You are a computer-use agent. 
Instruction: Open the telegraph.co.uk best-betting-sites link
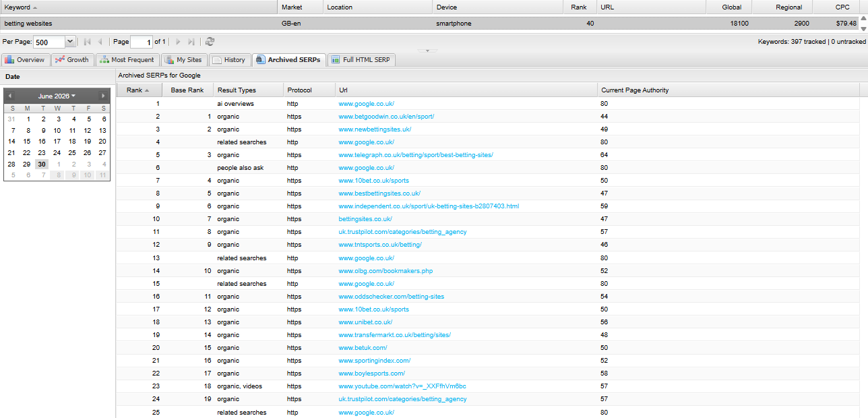coord(416,155)
